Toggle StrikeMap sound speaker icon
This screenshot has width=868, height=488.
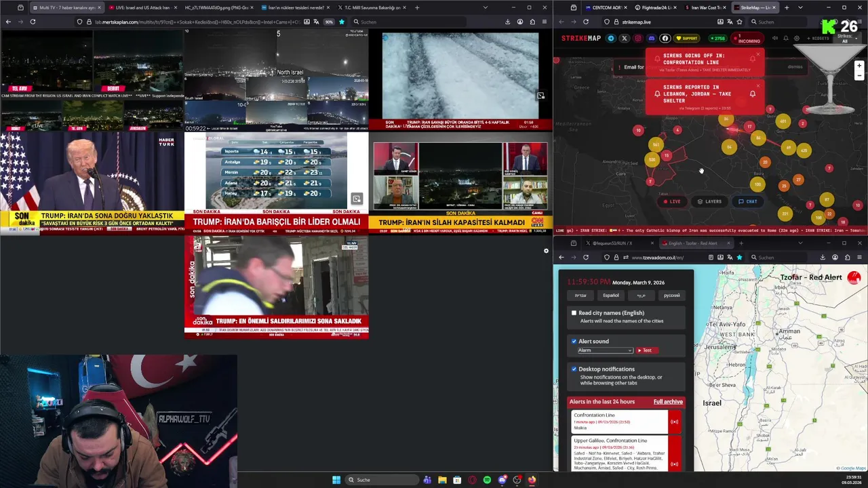click(x=775, y=38)
